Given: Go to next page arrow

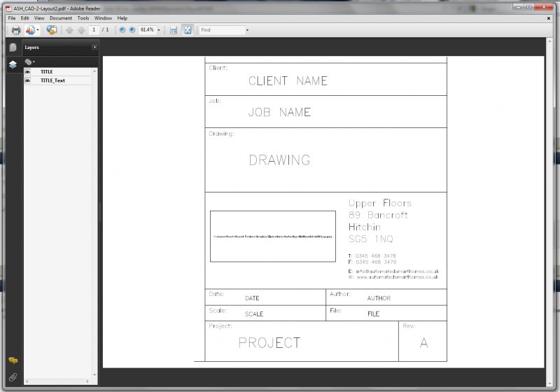Looking at the screenshot, I should pyautogui.click(x=81, y=30).
